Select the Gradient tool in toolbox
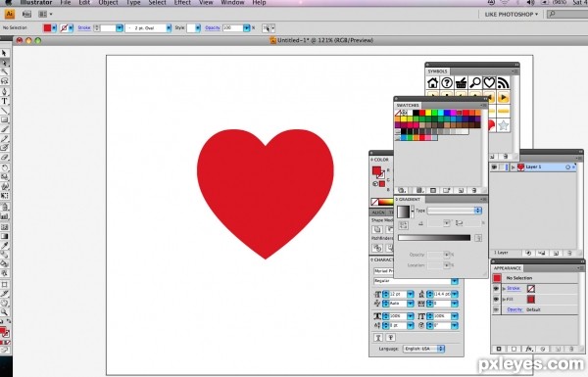 click(4, 236)
